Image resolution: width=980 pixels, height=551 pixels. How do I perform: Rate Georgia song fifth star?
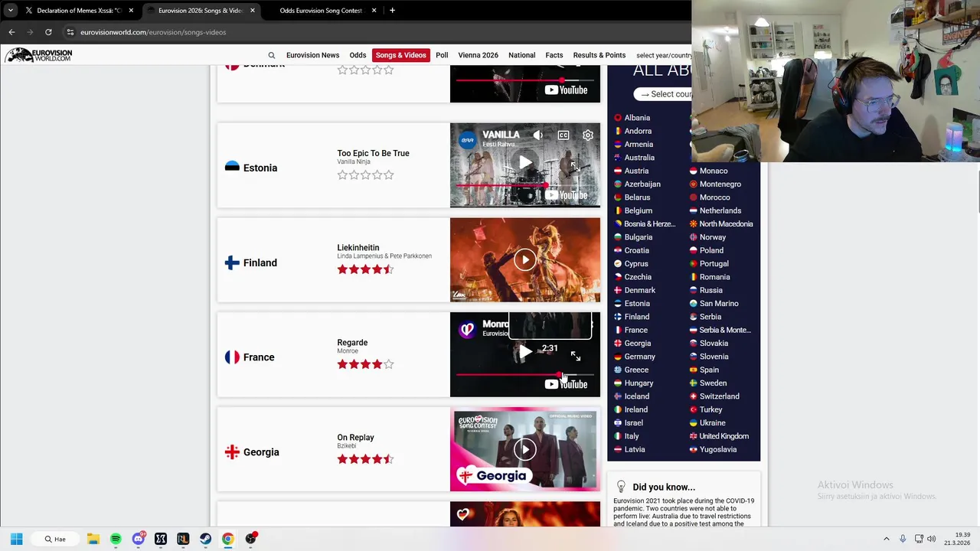tap(389, 459)
